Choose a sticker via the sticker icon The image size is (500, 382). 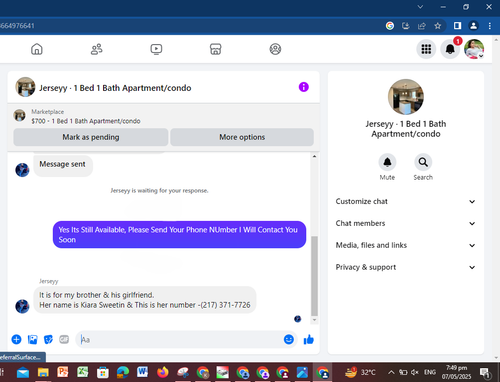pyautogui.click(x=48, y=339)
